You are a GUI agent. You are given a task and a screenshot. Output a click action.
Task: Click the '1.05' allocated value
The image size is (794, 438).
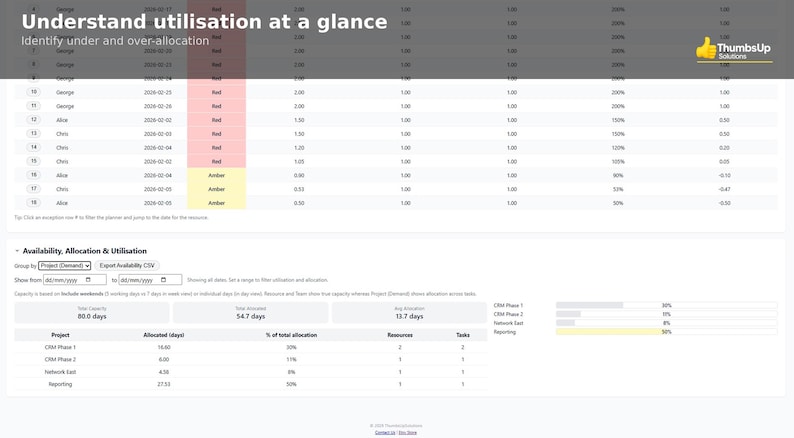pos(299,162)
